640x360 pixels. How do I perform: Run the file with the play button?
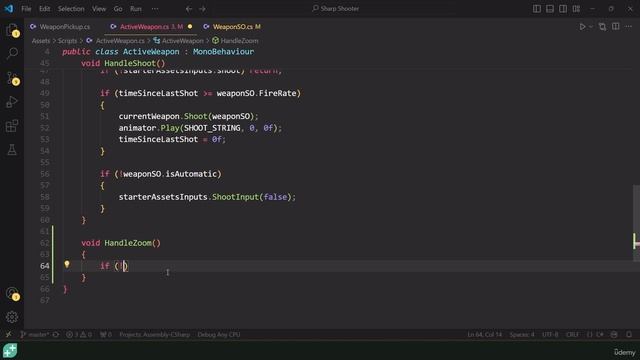click(x=582, y=27)
